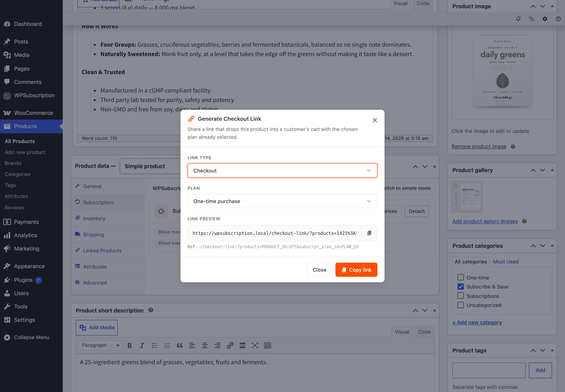The height and width of the screenshot is (392, 565).
Task: Open Appearance in the sidebar
Action: [29, 266]
